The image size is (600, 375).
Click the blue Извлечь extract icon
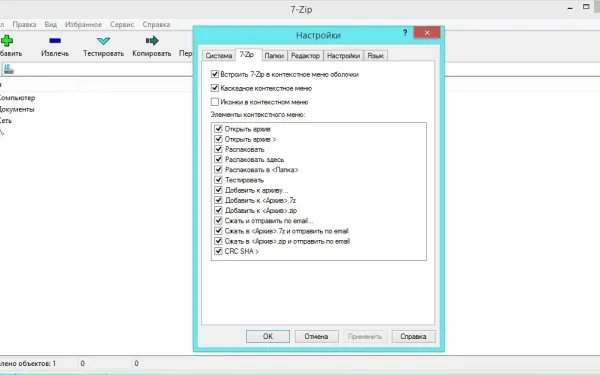(55, 40)
